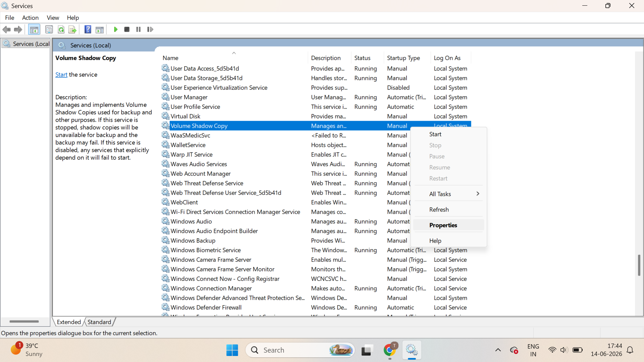The height and width of the screenshot is (362, 644).
Task: Select Windows Connection Manager service
Action: [x=316, y=288]
